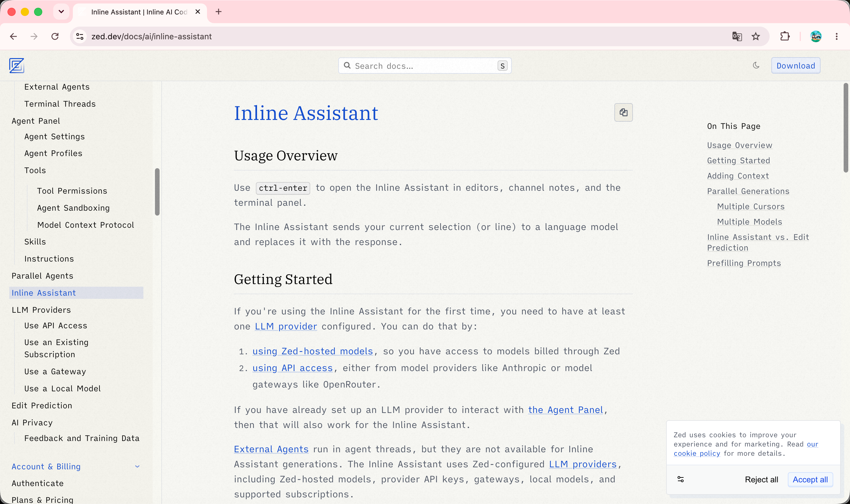The height and width of the screenshot is (504, 850).
Task: Bookmark this page with star icon
Action: [755, 36]
